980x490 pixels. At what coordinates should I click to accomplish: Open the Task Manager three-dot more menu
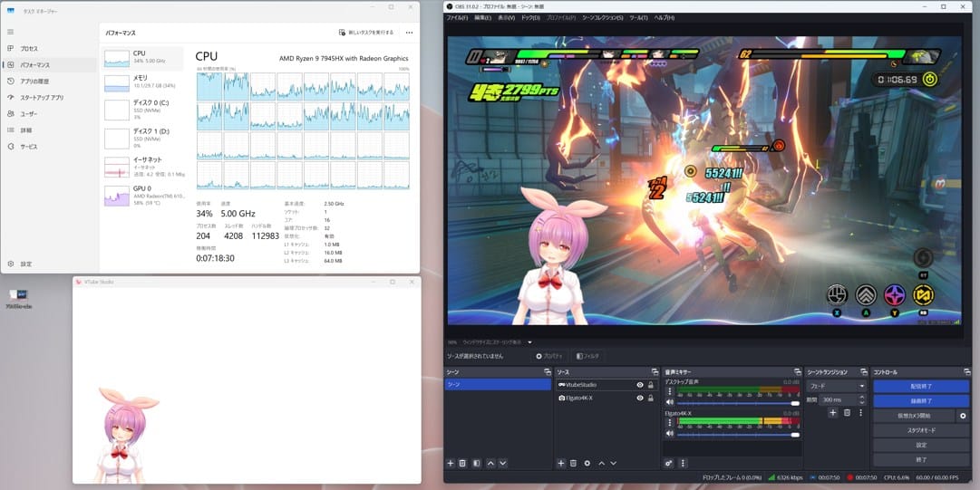click(x=409, y=33)
